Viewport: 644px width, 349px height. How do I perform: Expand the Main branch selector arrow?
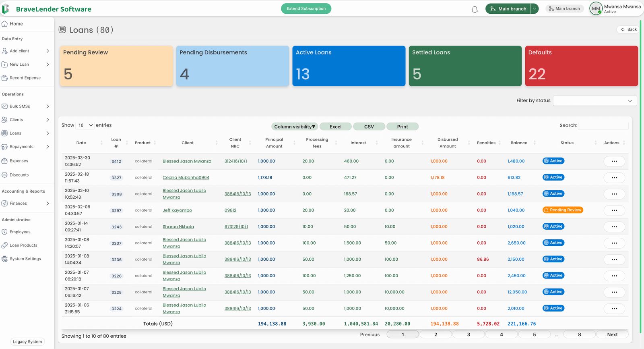(535, 8)
